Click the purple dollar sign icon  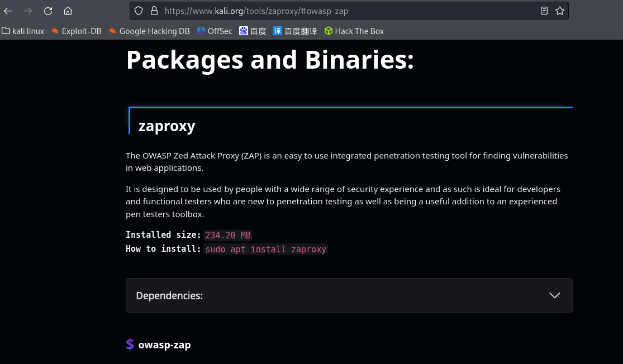(130, 344)
